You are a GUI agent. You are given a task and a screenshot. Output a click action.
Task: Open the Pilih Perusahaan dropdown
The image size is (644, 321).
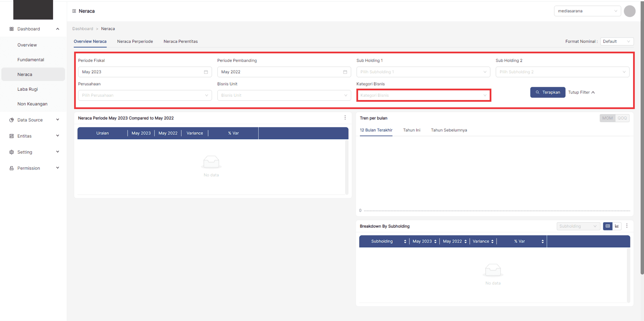click(145, 96)
